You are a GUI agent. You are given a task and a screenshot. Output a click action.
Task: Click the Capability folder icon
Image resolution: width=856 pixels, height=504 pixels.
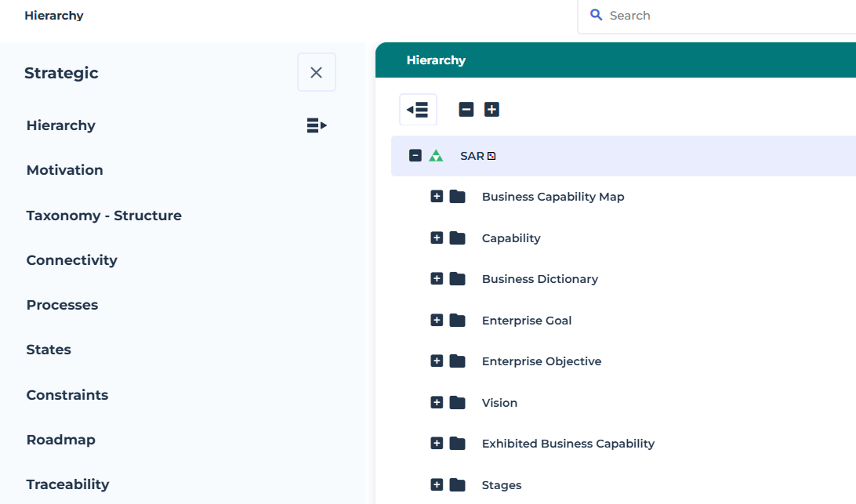pos(458,238)
